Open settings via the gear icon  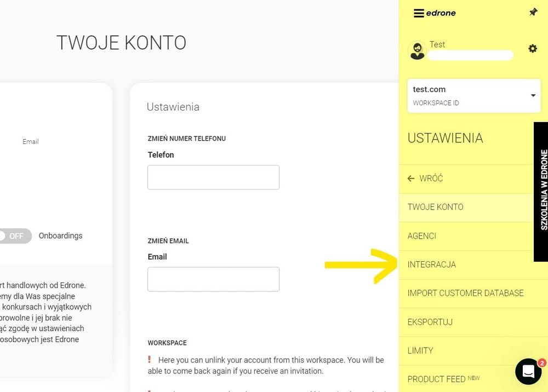532,49
